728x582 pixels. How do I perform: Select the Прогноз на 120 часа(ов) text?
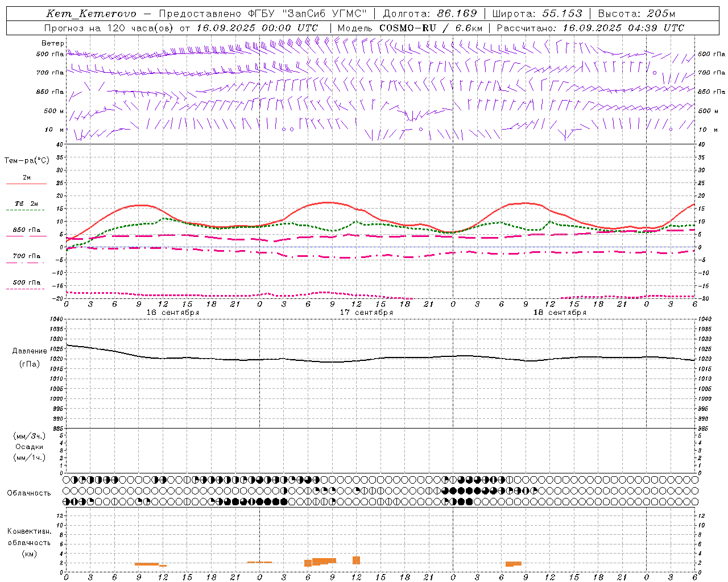[110, 28]
